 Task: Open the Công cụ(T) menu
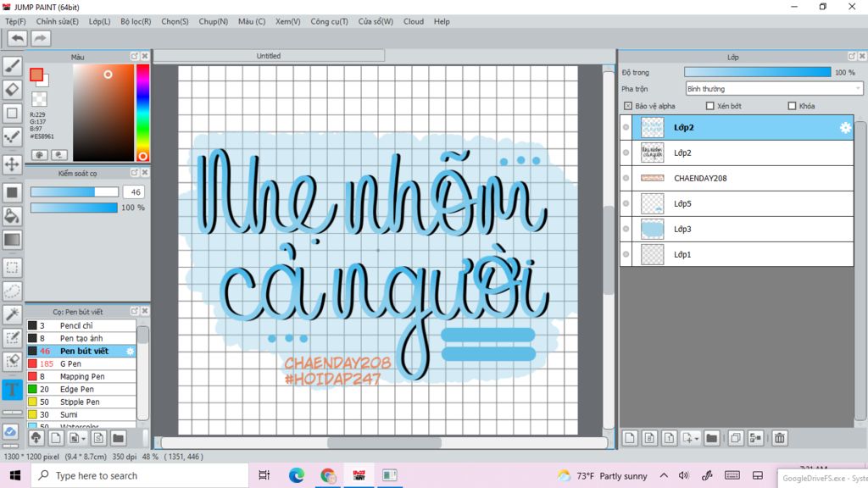(330, 21)
